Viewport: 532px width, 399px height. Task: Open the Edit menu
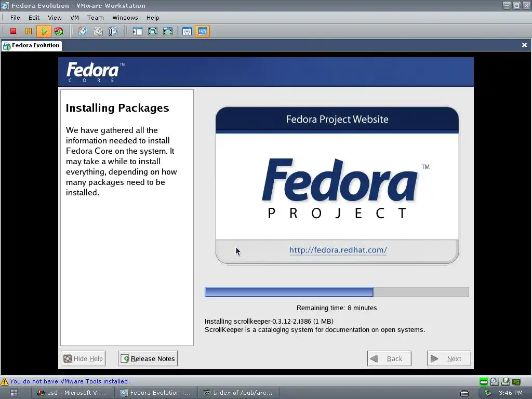34,18
